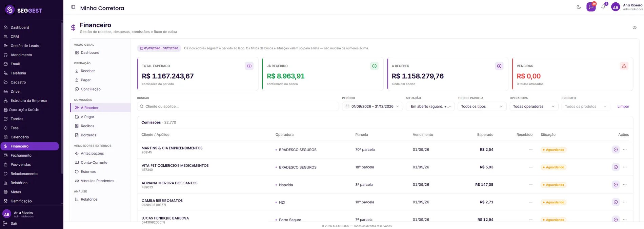The width and height of the screenshot is (644, 229).
Task: Click the 01/09/2026 – 31/12/2026 period chip
Action: coord(159,48)
